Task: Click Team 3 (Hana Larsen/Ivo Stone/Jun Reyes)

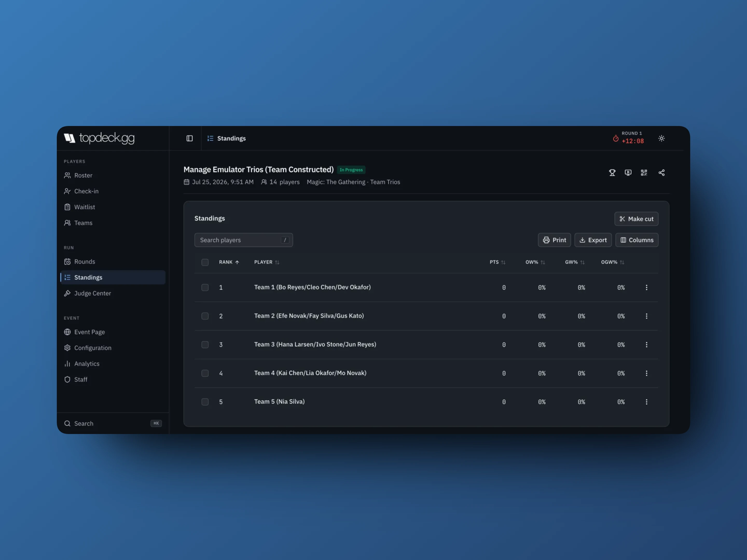Action: tap(315, 344)
